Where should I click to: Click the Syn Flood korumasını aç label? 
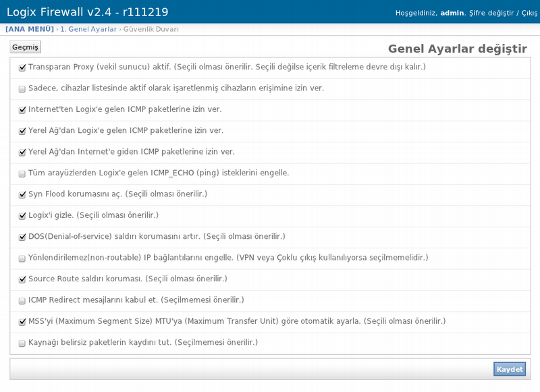click(117, 194)
